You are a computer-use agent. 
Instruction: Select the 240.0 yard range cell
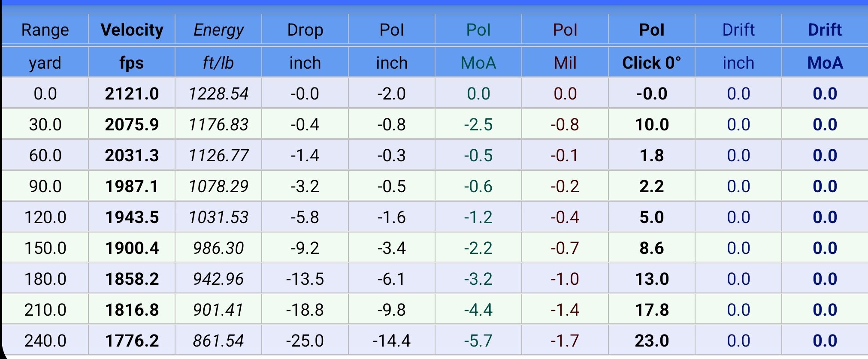[45, 341]
